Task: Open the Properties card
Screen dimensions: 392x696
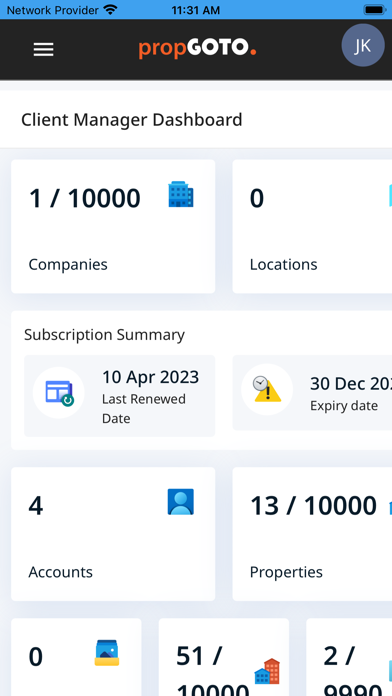Action: pyautogui.click(x=312, y=534)
